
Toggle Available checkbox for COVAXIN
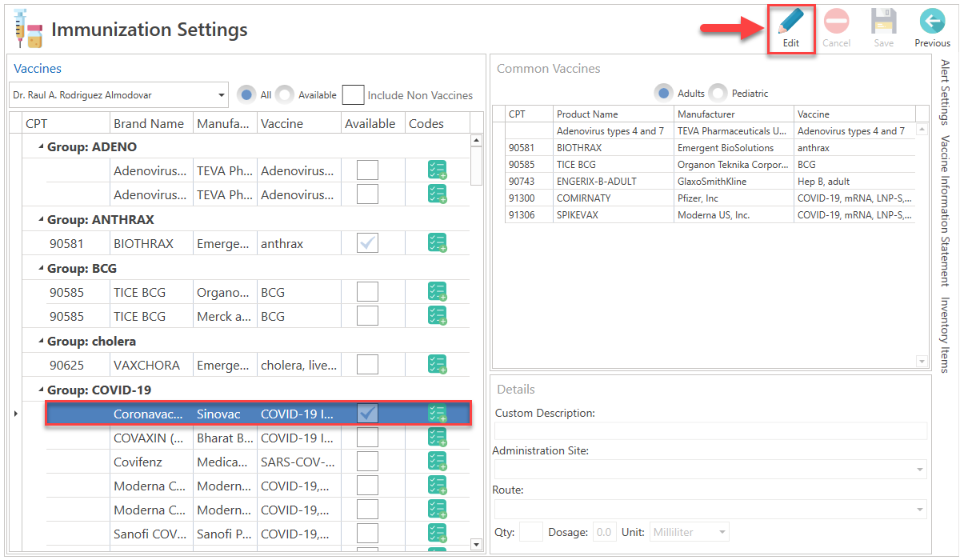tap(367, 438)
